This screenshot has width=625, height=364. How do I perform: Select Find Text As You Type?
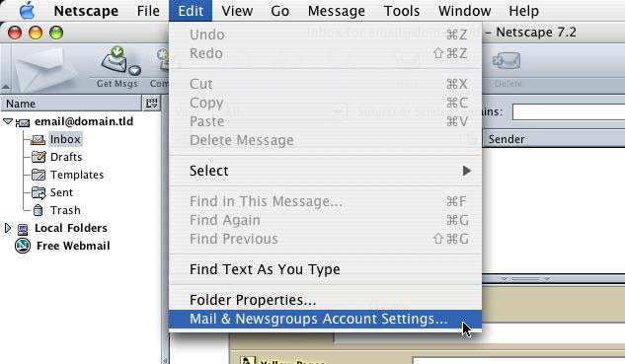tap(325, 269)
